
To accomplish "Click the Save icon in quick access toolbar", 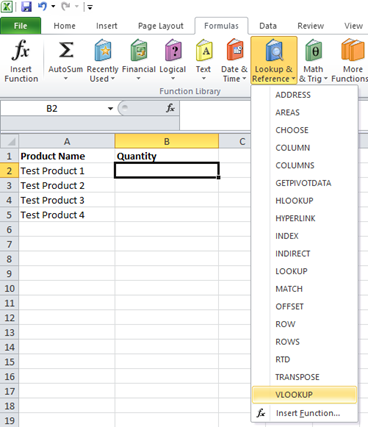I will coord(26,6).
